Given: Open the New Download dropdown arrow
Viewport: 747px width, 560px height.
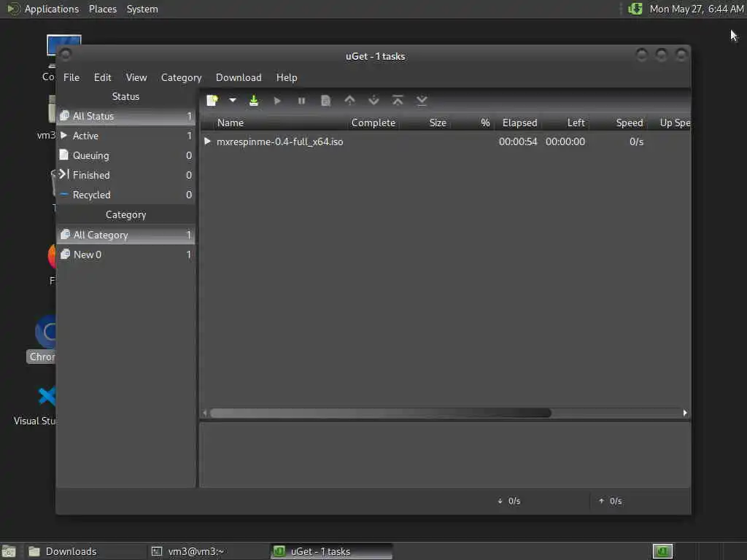Looking at the screenshot, I should pyautogui.click(x=233, y=101).
